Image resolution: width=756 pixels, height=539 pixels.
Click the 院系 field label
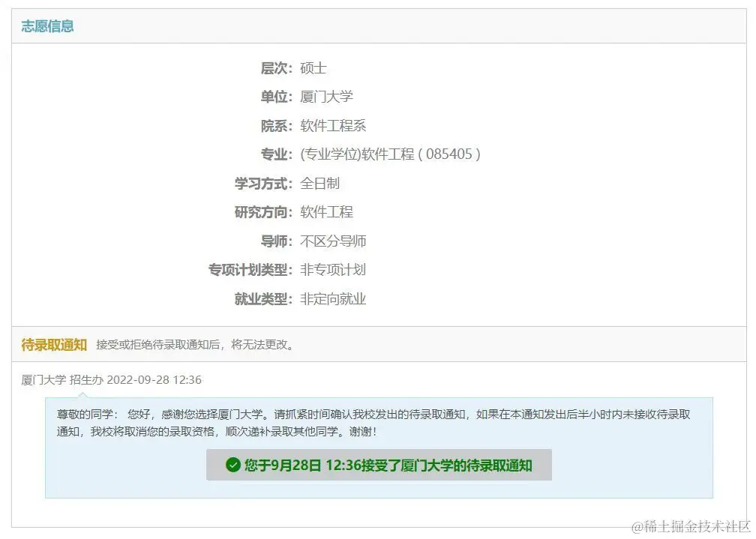277,125
